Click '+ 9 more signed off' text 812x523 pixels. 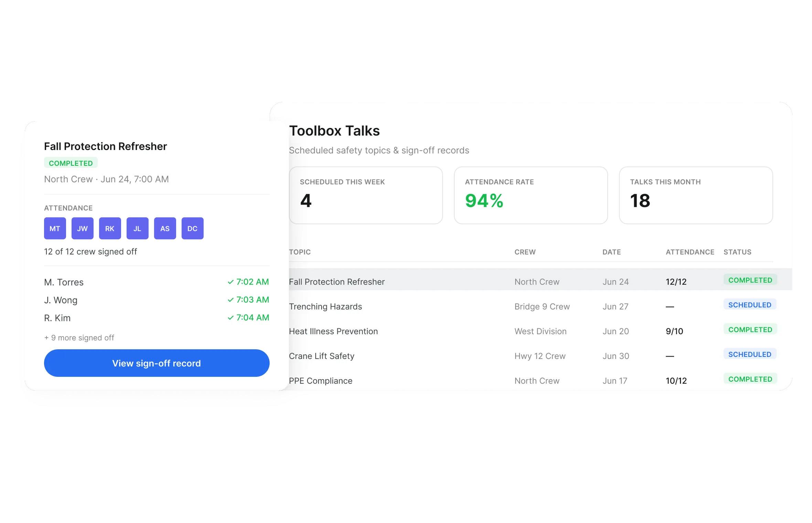[x=79, y=338]
